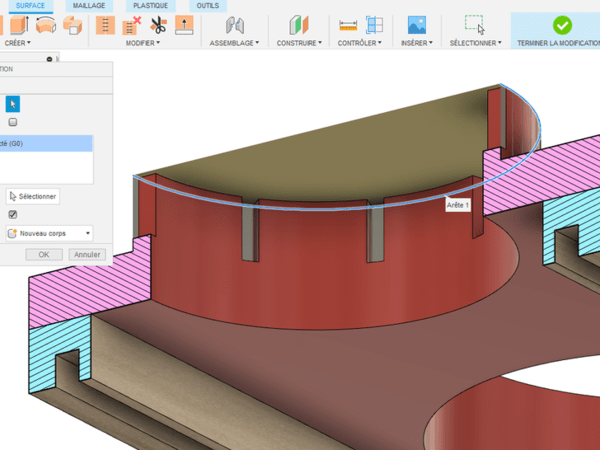Click the green checkmark finish icon

pos(561,24)
